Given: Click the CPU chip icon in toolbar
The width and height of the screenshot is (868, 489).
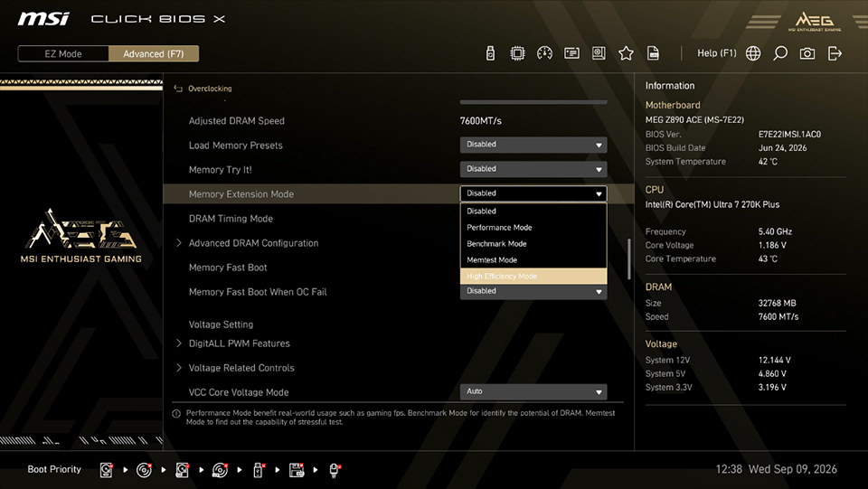Looking at the screenshot, I should (517, 53).
